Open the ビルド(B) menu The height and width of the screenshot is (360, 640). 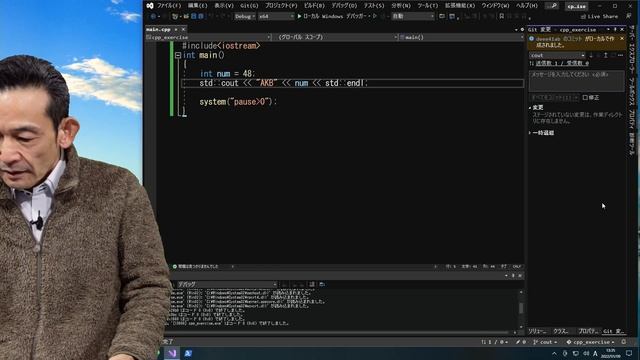coord(314,6)
